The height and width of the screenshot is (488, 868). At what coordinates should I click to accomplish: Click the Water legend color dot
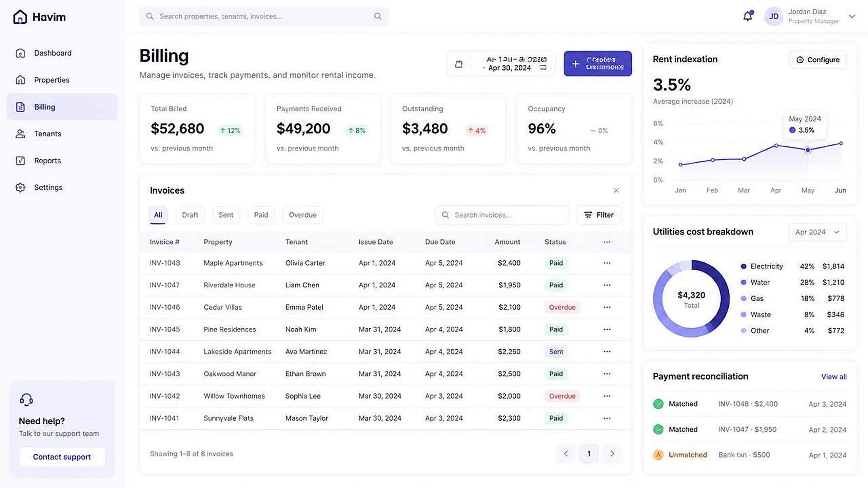point(744,282)
